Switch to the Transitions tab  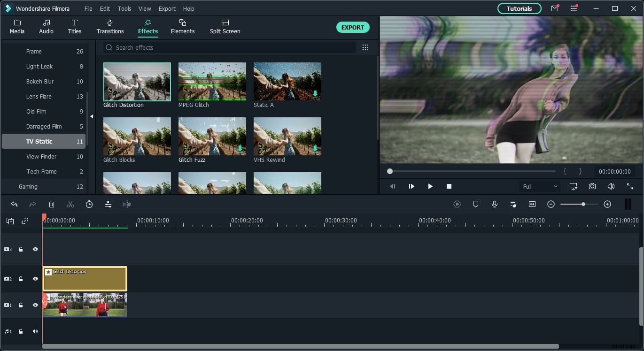[x=110, y=27]
